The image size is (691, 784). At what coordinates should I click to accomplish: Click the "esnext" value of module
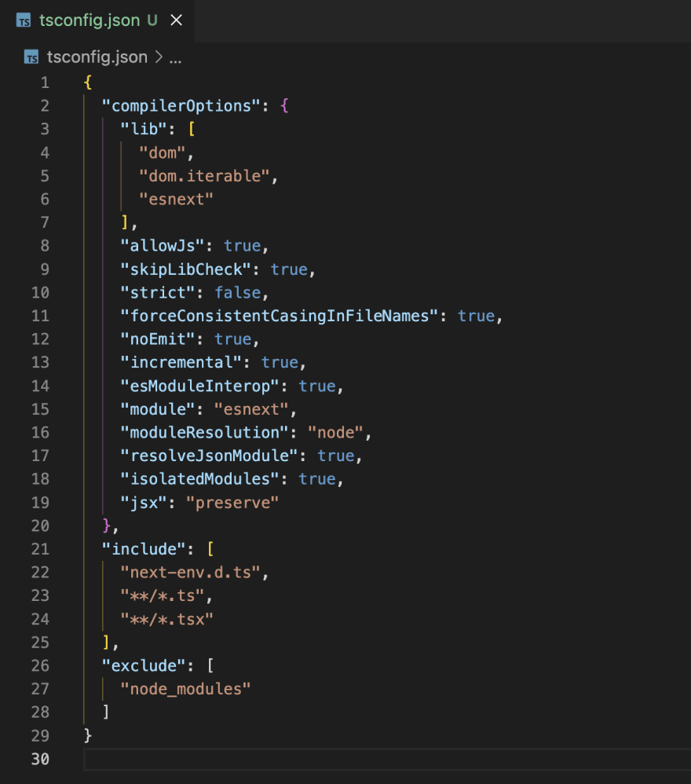(252, 409)
